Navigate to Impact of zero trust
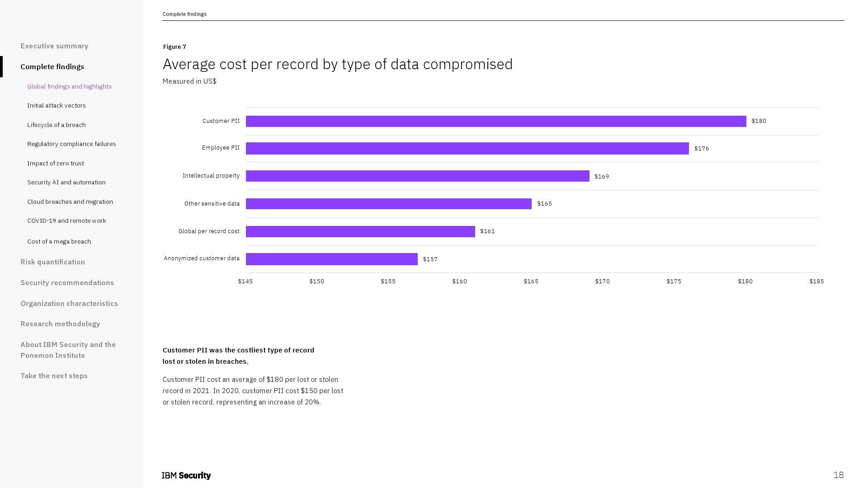868x488 pixels. [x=56, y=163]
